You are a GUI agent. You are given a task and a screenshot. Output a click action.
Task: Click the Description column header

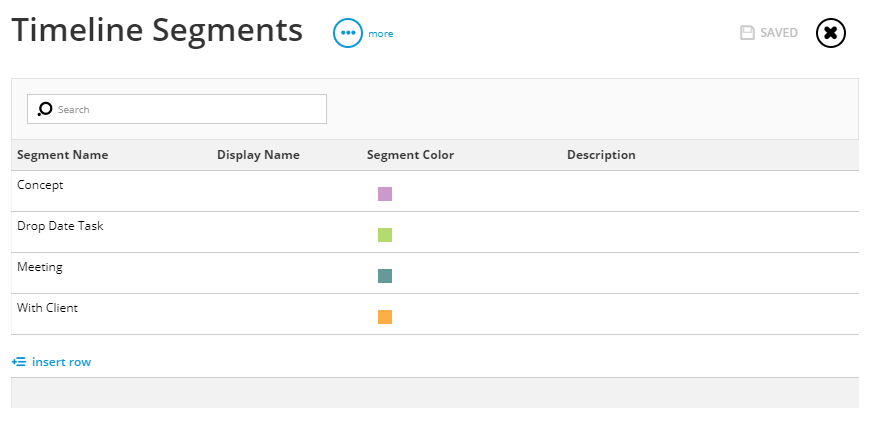click(x=601, y=155)
